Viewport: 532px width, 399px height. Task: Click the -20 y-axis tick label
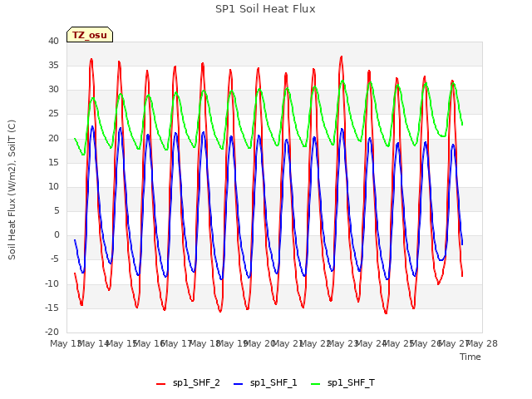point(52,332)
